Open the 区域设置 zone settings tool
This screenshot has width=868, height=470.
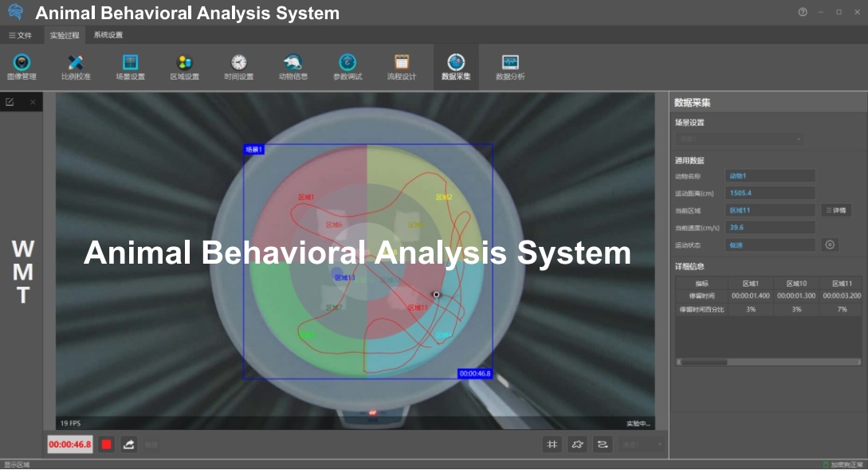184,68
